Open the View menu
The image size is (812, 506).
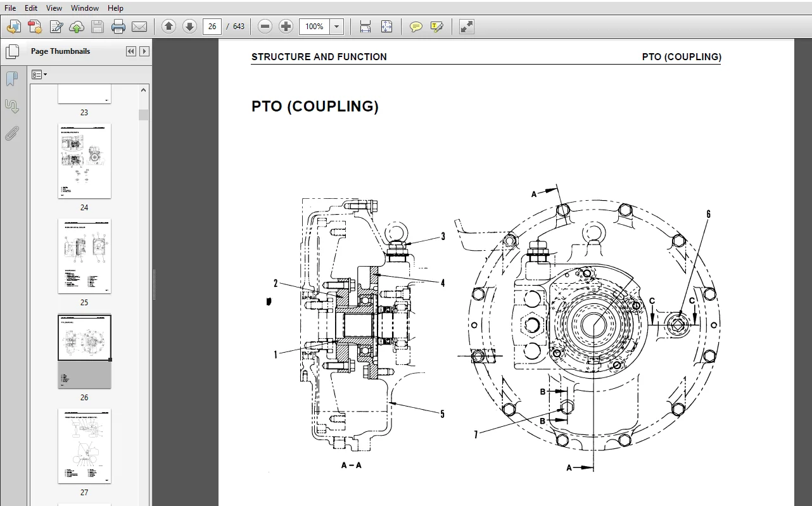click(x=54, y=8)
